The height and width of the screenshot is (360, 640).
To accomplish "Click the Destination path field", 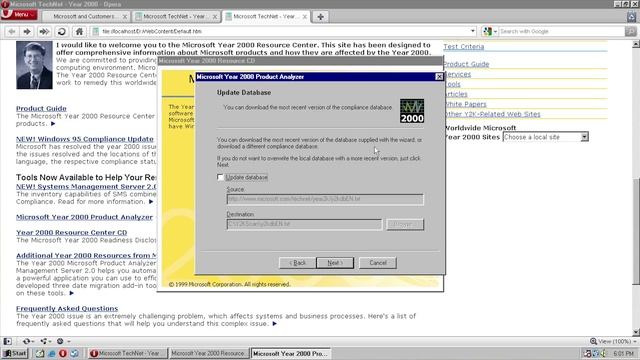I will tap(304, 224).
